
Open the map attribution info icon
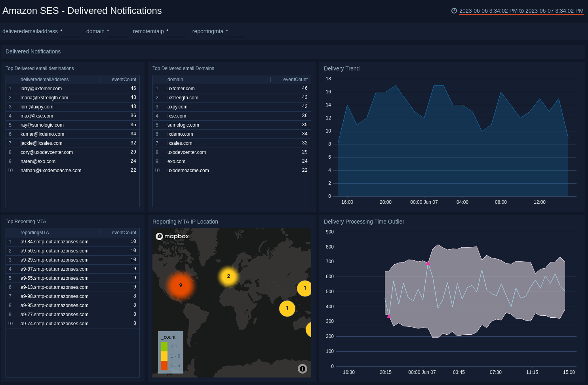[x=302, y=368]
